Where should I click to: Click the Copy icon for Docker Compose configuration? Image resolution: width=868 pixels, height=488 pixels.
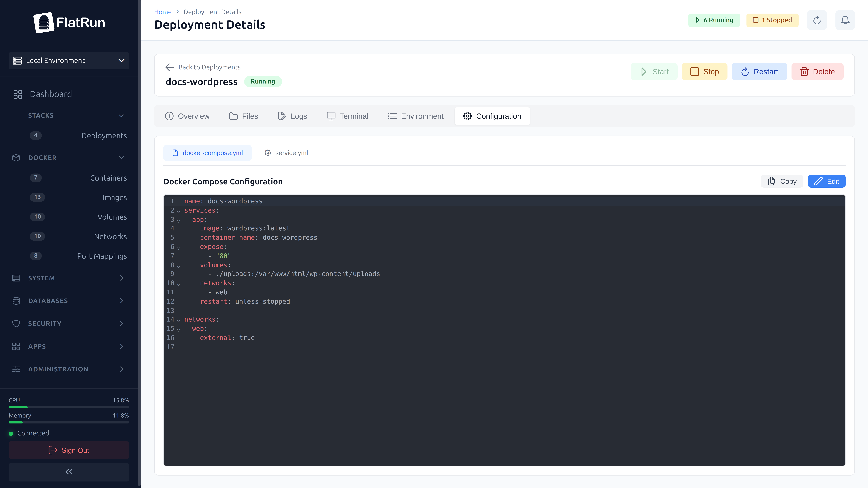[x=771, y=181]
